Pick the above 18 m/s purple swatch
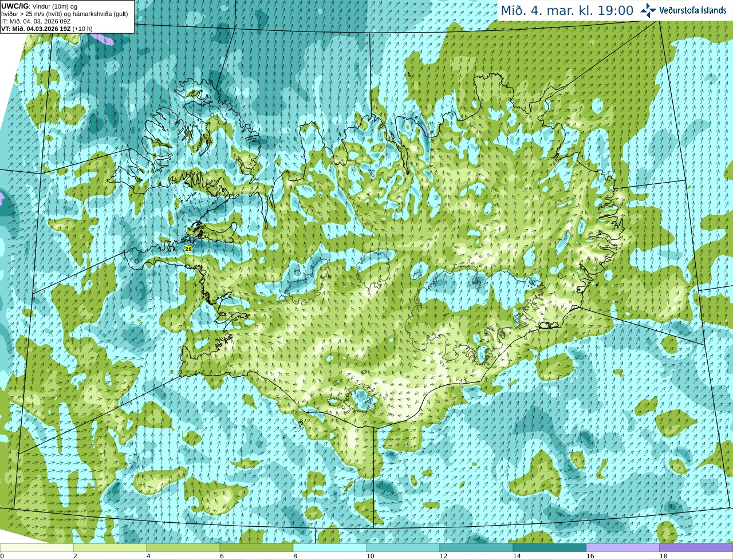 (x=696, y=548)
